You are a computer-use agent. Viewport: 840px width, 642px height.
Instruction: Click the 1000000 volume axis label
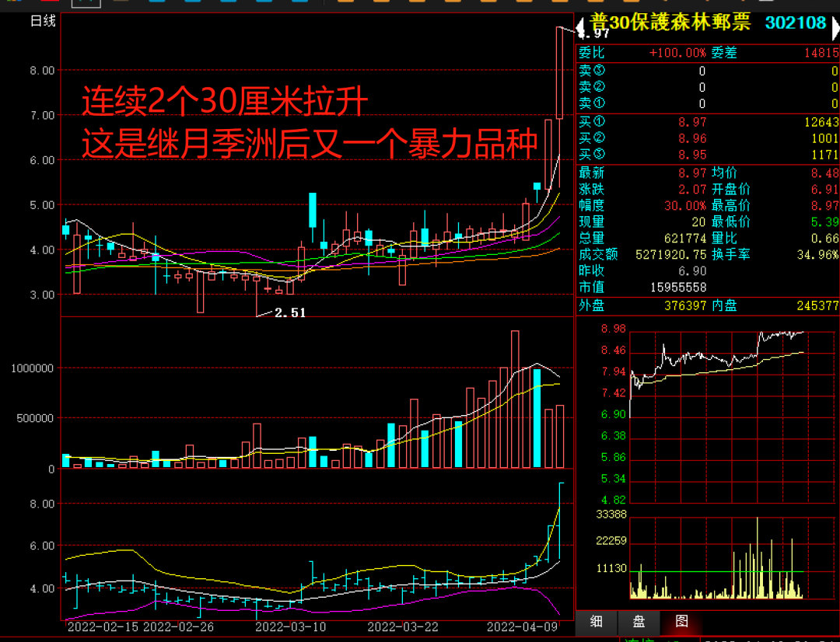pyautogui.click(x=32, y=368)
